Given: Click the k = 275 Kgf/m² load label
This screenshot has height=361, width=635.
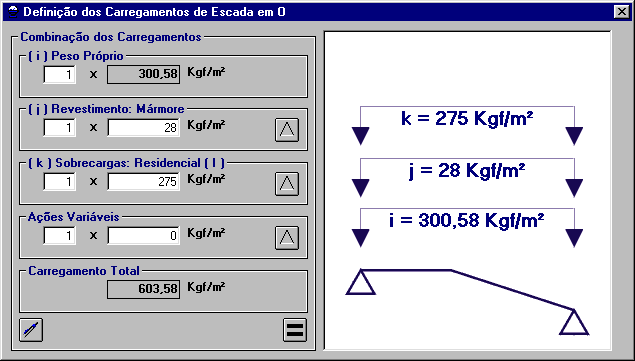Looking at the screenshot, I should [x=467, y=119].
